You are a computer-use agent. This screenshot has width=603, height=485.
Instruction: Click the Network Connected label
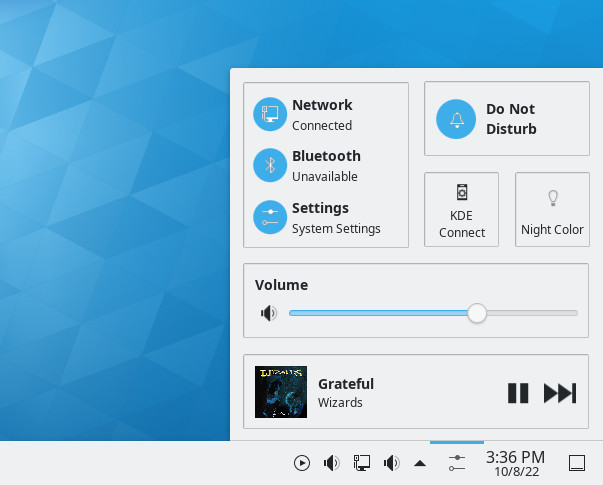[x=322, y=115]
